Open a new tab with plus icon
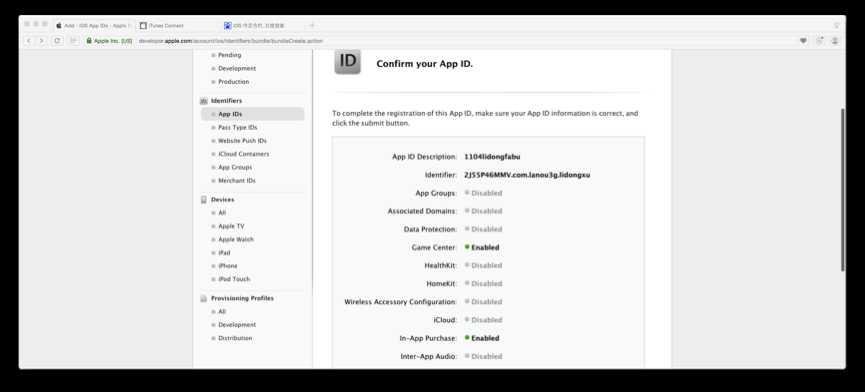Image resolution: width=865 pixels, height=392 pixels. (312, 25)
